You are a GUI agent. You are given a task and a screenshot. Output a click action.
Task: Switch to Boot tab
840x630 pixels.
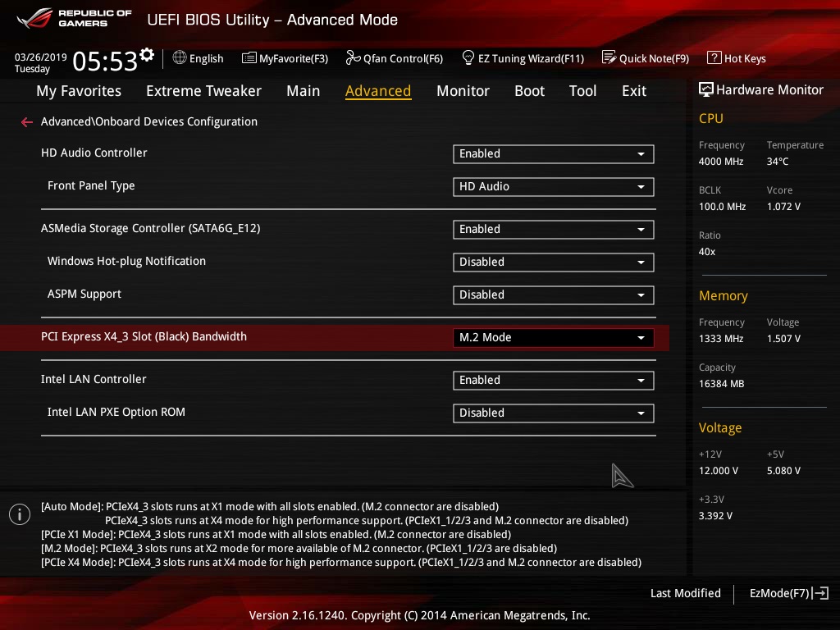click(x=529, y=91)
